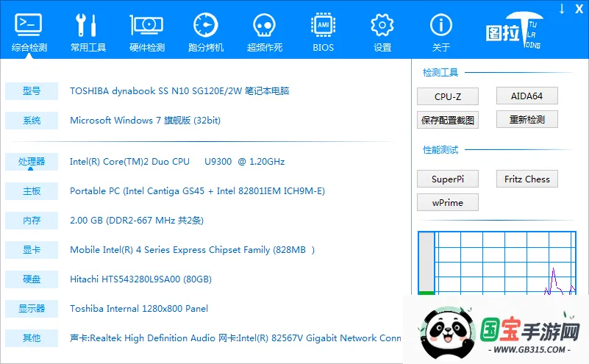Select the 系统 label
This screenshot has height=364, width=589.
tap(32, 121)
